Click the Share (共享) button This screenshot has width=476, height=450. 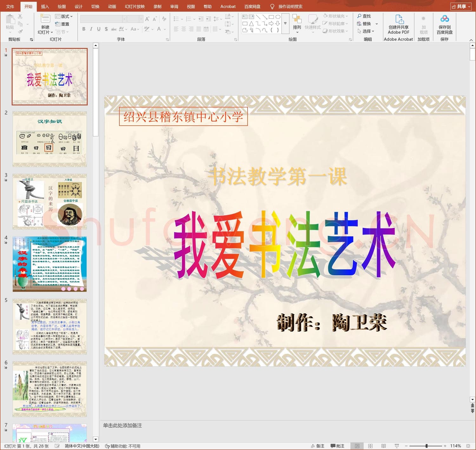coord(461,6)
